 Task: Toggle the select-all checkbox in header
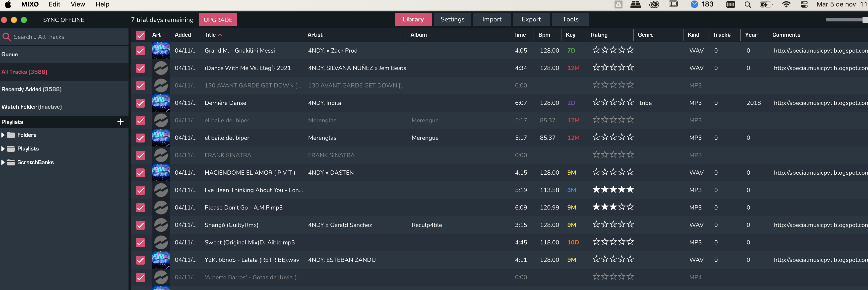point(140,35)
